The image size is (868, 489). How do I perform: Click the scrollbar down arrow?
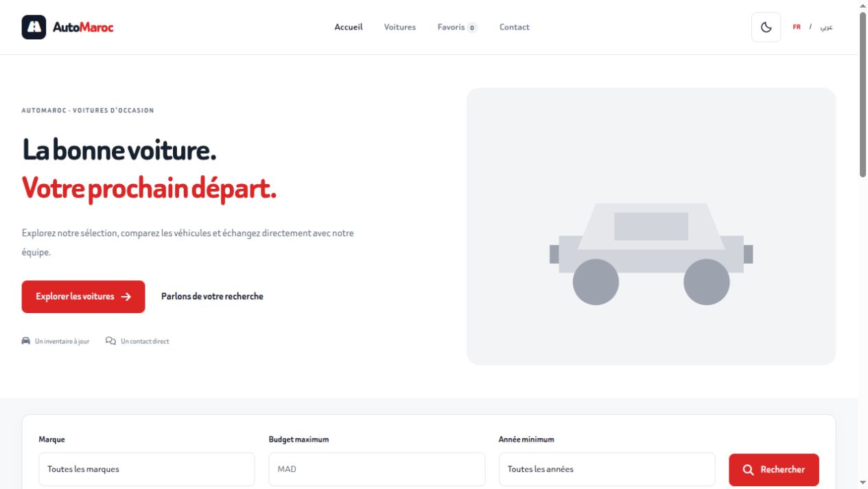[x=863, y=483]
